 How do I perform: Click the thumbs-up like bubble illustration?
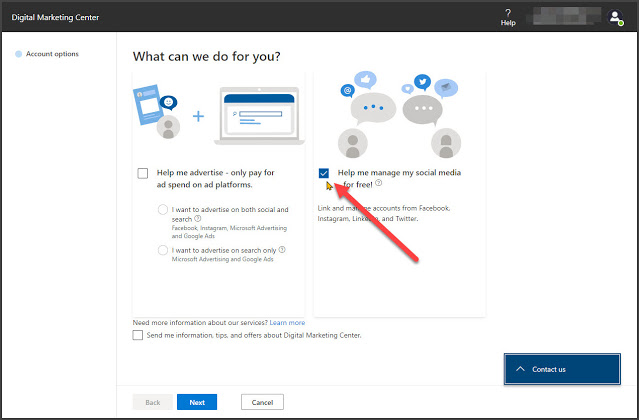(365, 80)
